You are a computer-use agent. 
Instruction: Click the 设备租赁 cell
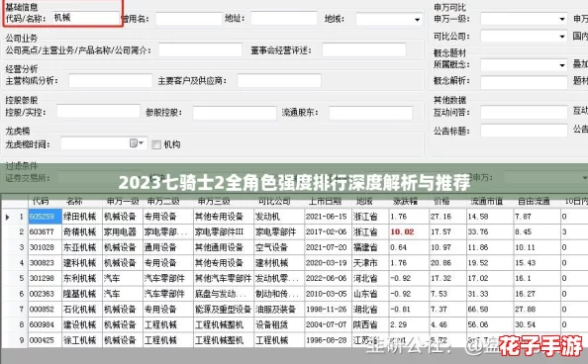tap(271, 325)
